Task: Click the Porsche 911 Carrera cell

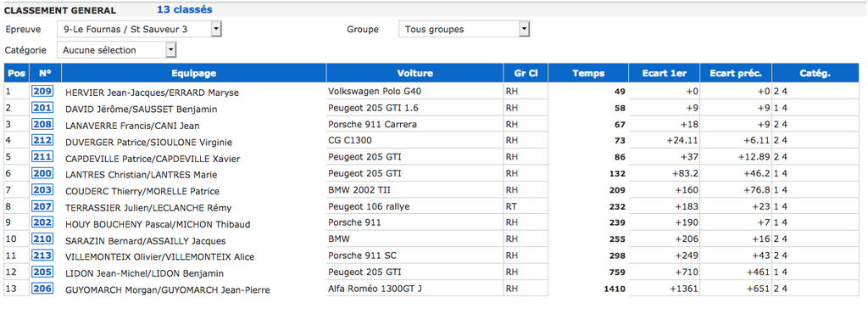Action: tap(415, 124)
